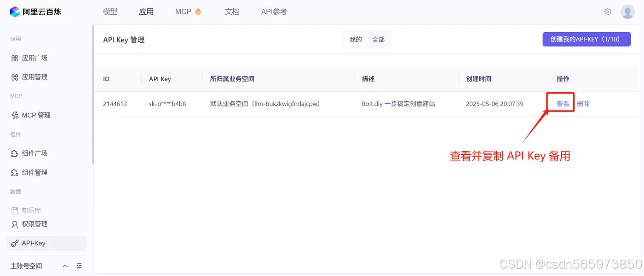This screenshot has width=644, height=276.
Task: Click the API Key 管理 page title
Action: coord(124,40)
